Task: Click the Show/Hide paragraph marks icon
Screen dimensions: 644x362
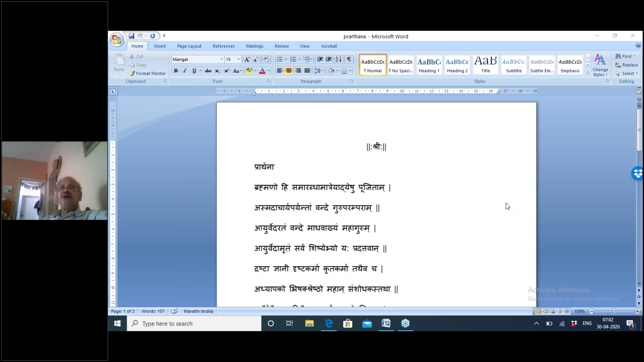Action: tap(349, 59)
